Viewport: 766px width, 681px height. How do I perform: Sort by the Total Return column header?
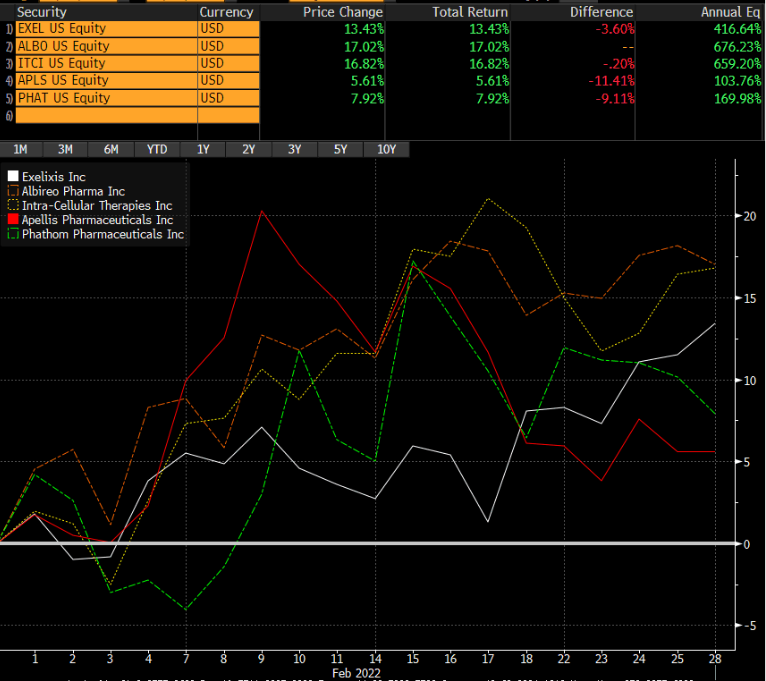[470, 12]
